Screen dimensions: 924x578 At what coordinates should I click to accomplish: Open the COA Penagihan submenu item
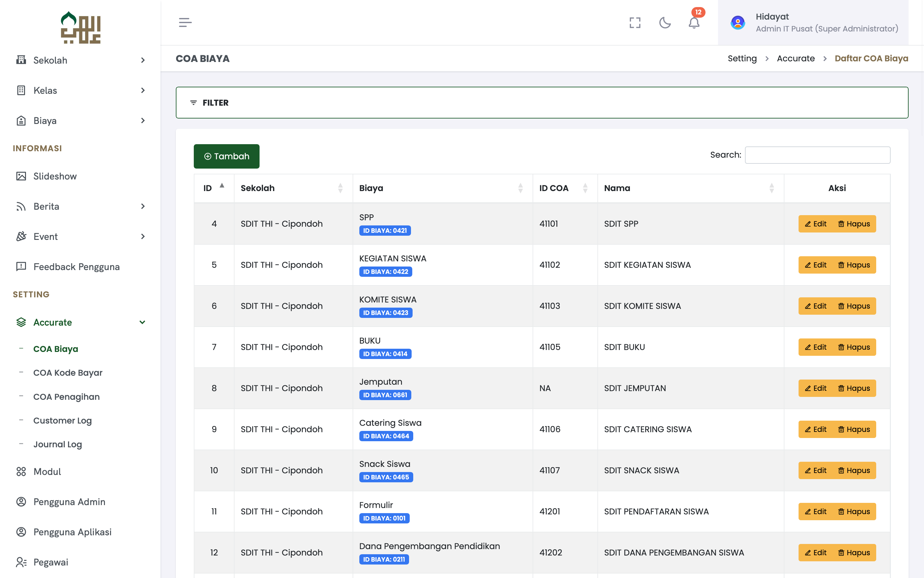pos(66,397)
